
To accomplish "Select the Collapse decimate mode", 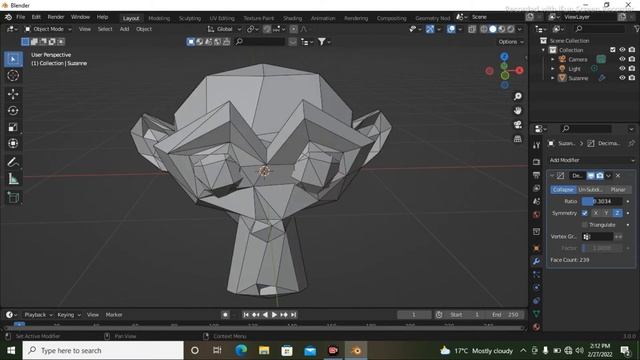I will [x=563, y=189].
